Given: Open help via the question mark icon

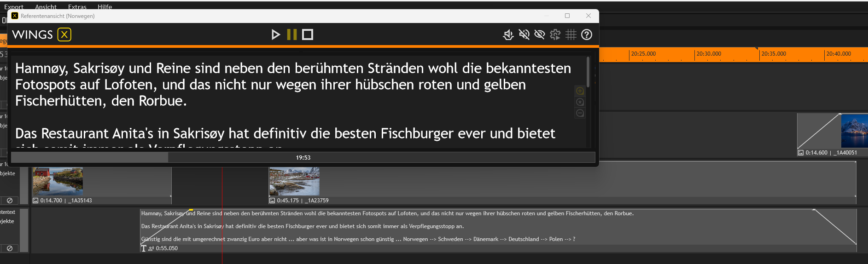Looking at the screenshot, I should click(587, 34).
